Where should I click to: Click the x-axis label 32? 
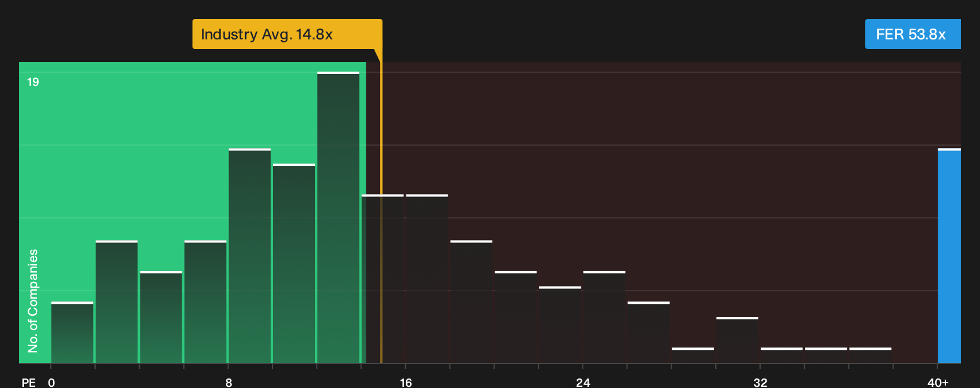coord(760,383)
